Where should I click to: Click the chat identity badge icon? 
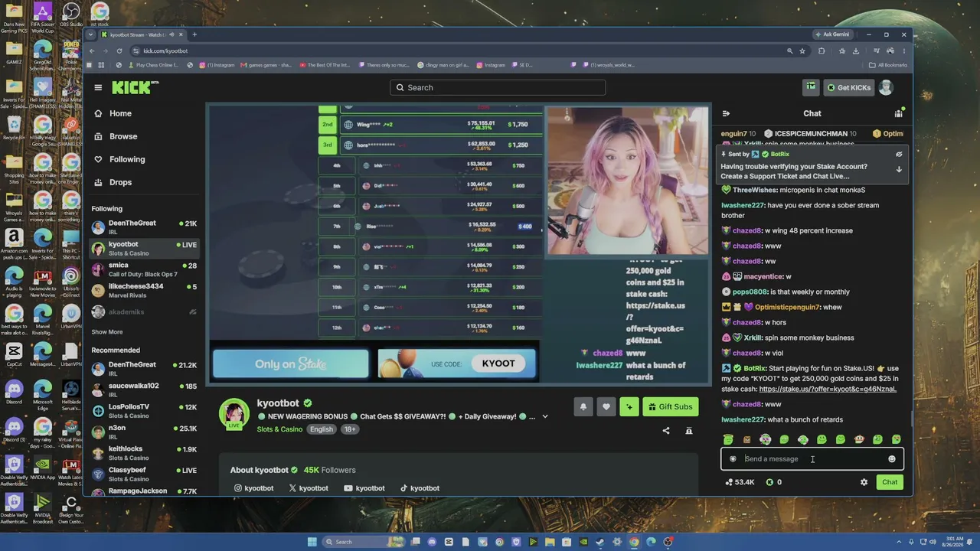pyautogui.click(x=733, y=459)
